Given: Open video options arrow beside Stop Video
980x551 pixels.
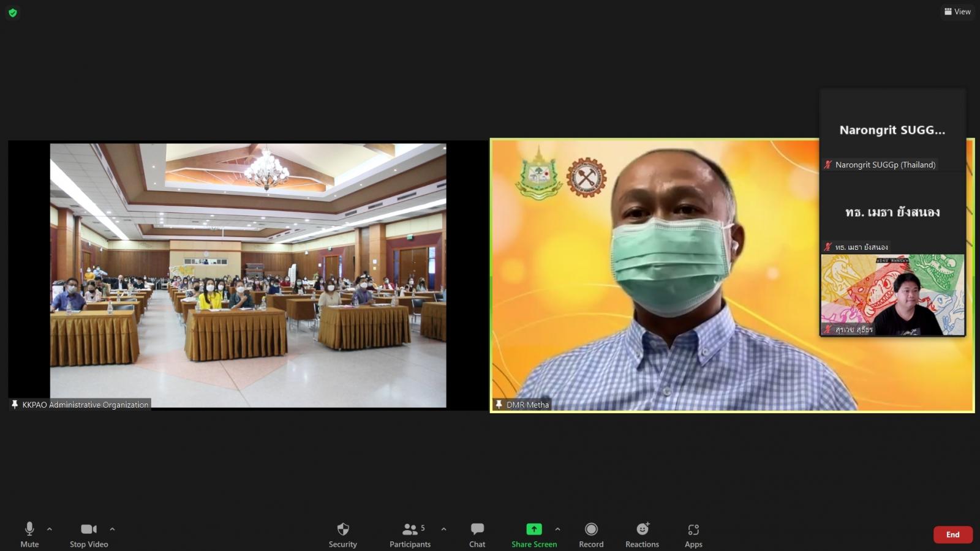Looking at the screenshot, I should [112, 529].
